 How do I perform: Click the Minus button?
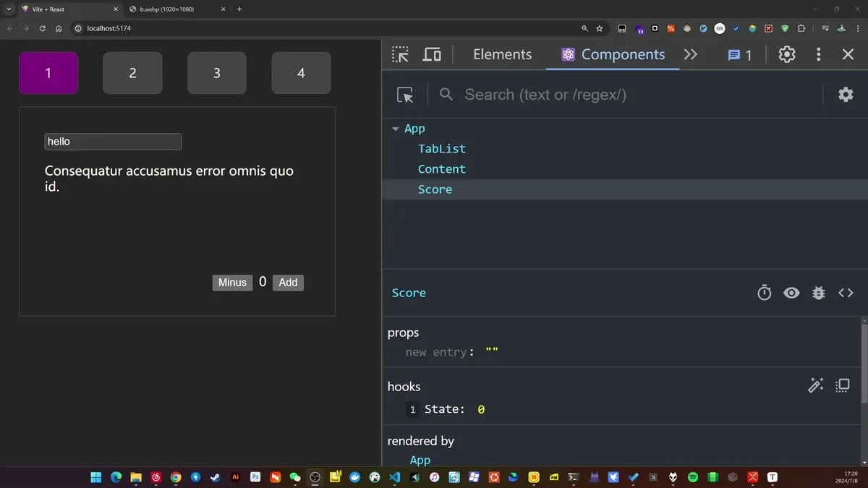[232, 283]
